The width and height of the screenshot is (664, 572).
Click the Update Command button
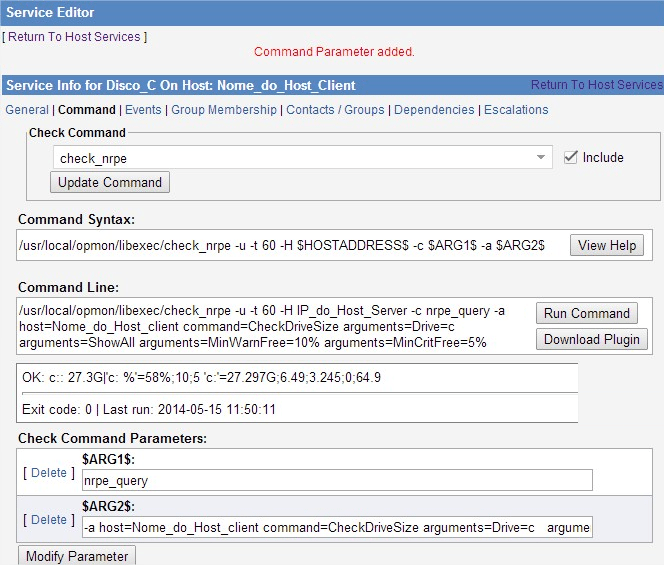pos(110,182)
